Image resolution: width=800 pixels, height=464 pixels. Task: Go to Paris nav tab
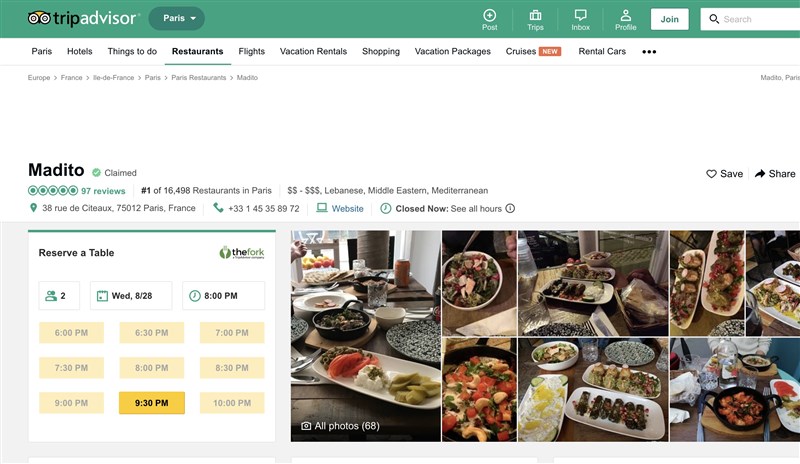click(42, 52)
